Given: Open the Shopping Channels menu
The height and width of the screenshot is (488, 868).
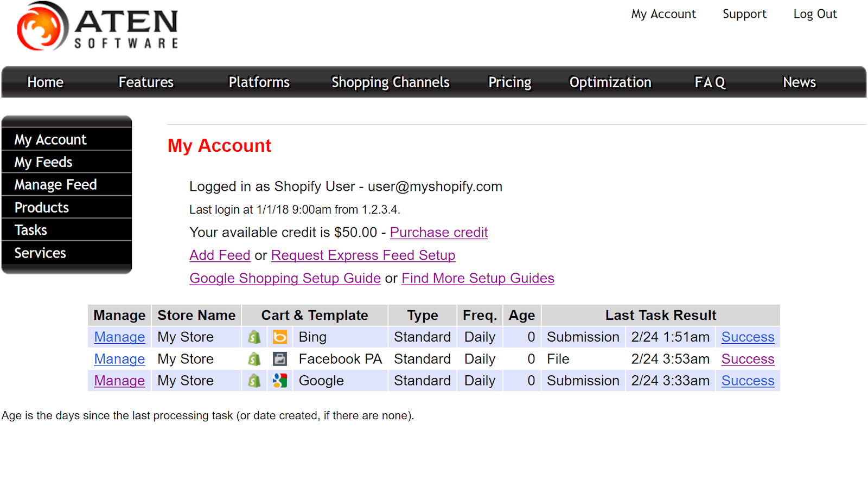Looking at the screenshot, I should click(390, 82).
